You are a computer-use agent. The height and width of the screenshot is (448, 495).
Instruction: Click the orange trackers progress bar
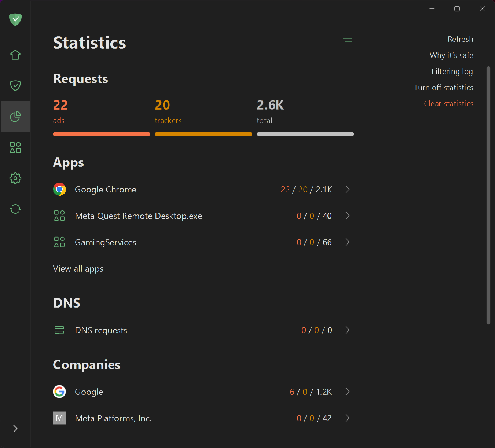(203, 134)
